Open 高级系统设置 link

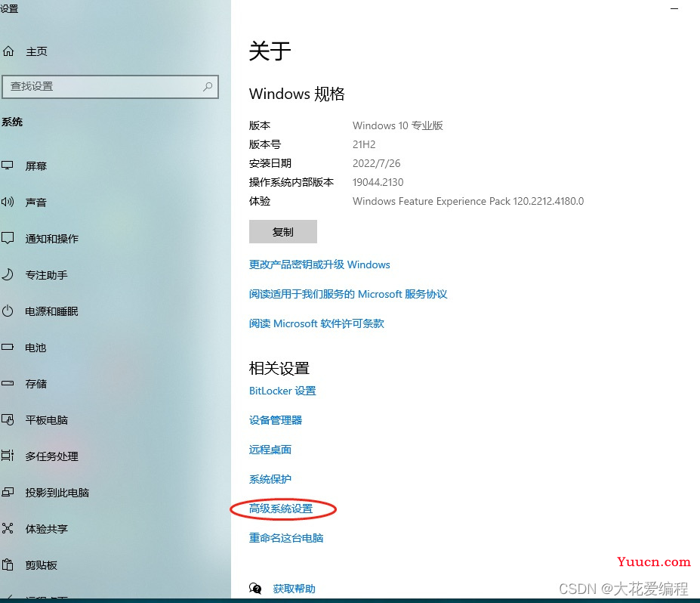coord(281,509)
